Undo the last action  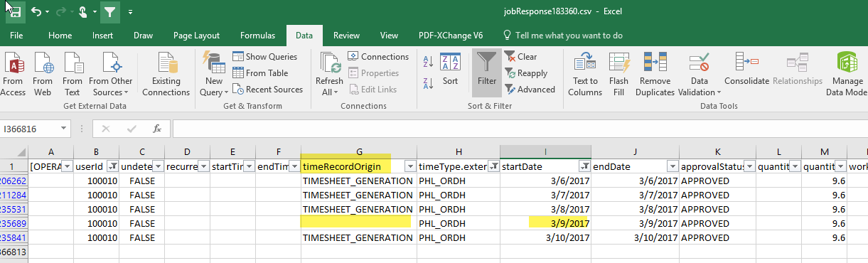pos(36,12)
